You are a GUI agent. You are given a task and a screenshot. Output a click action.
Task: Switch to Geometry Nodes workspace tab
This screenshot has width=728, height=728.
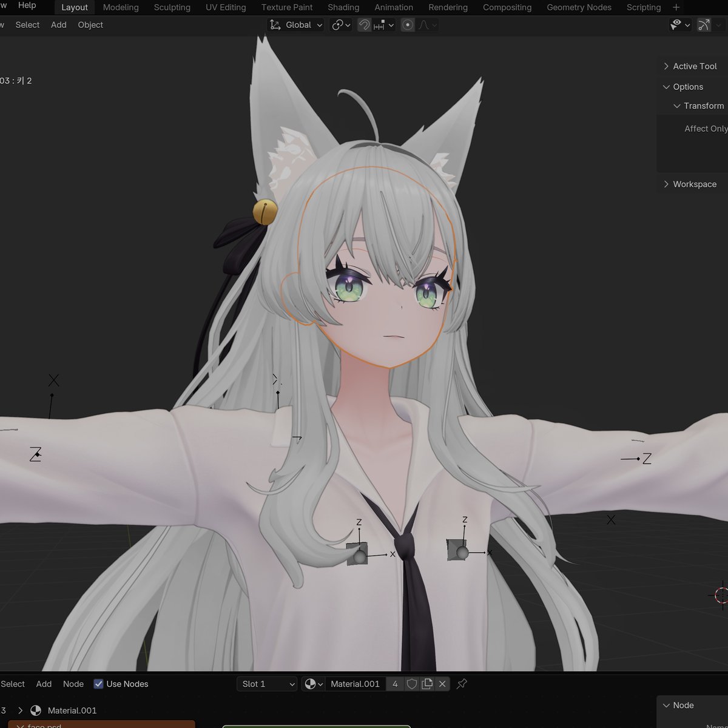tap(579, 7)
